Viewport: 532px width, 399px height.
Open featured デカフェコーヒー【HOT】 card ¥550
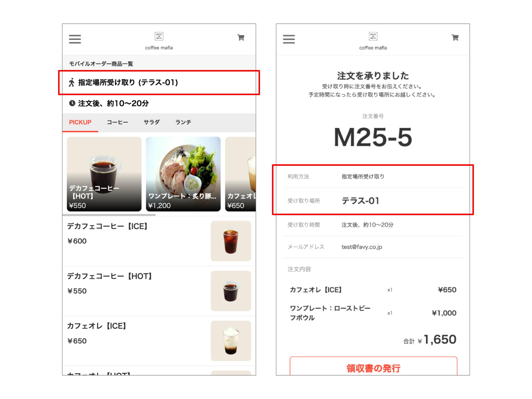104,174
